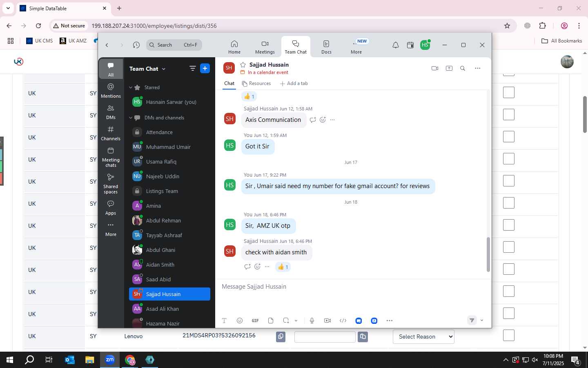Open the text formatting tool in the composer
The height and width of the screenshot is (368, 588).
point(224,321)
